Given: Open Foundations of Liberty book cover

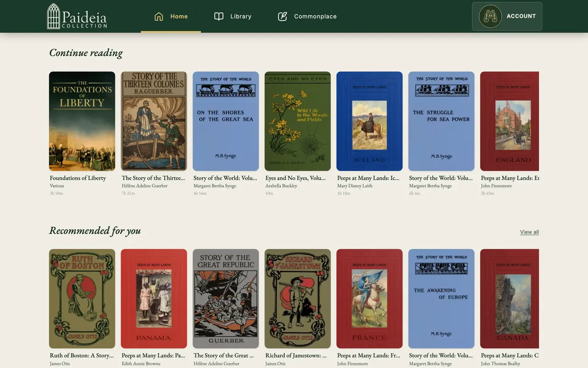Looking at the screenshot, I should pyautogui.click(x=82, y=121).
